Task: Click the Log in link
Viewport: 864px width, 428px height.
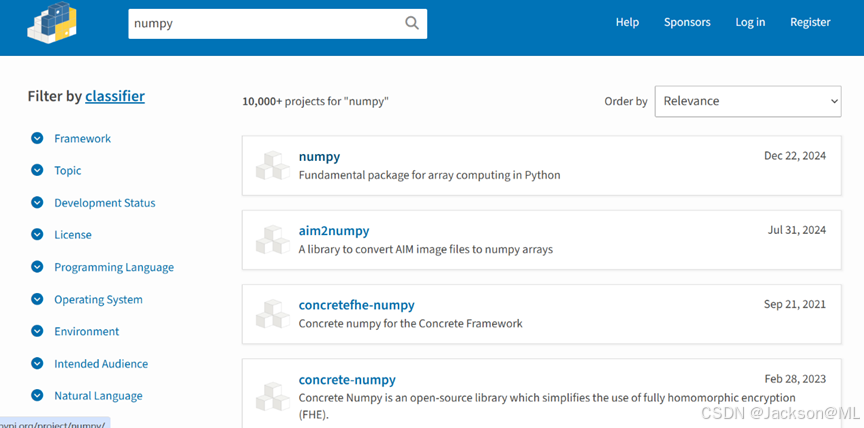Action: (x=750, y=22)
